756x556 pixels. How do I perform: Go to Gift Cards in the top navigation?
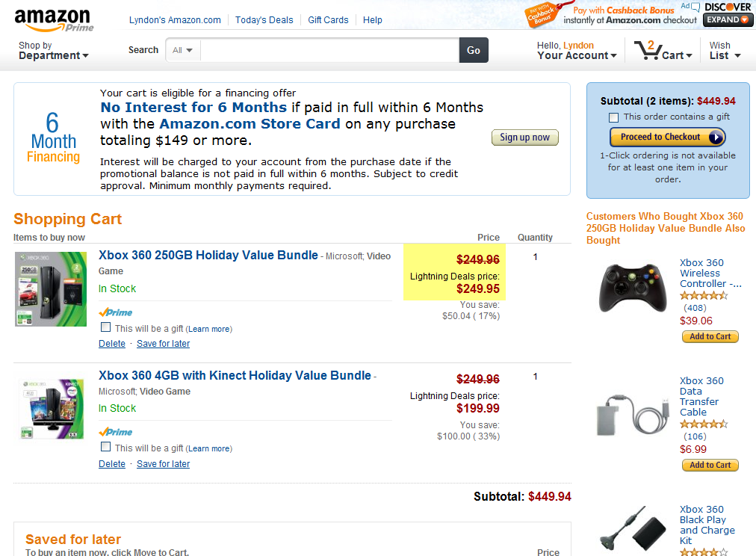[x=328, y=20]
